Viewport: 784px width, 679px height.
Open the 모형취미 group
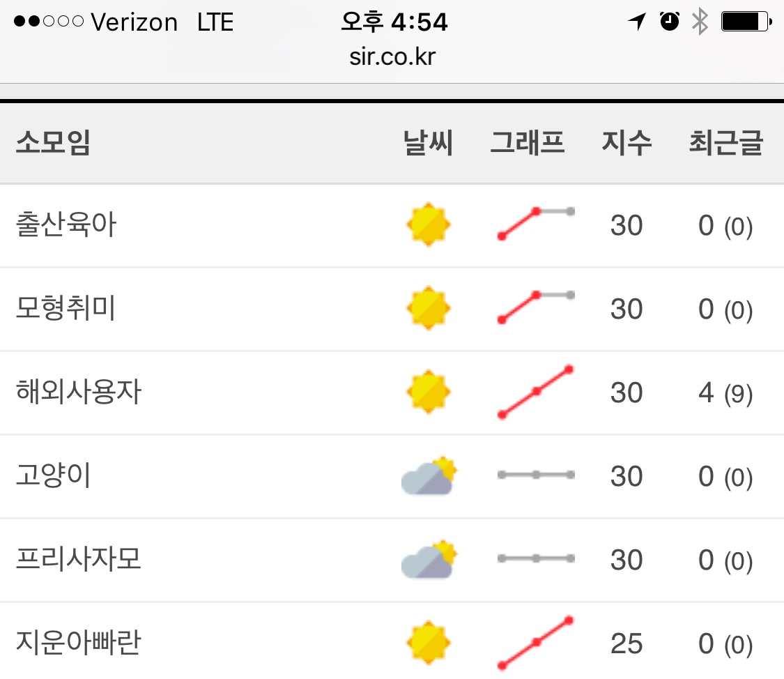(66, 308)
